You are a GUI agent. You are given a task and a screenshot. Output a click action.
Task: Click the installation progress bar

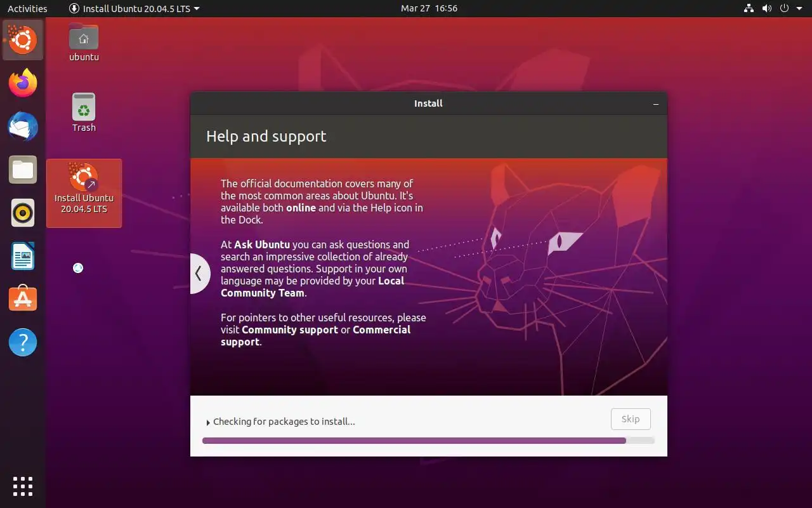(x=428, y=440)
